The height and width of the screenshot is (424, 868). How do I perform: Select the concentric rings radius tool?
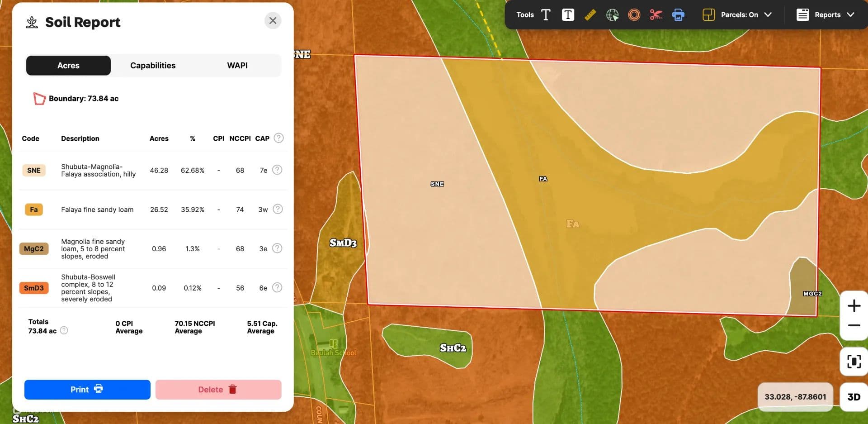click(634, 15)
